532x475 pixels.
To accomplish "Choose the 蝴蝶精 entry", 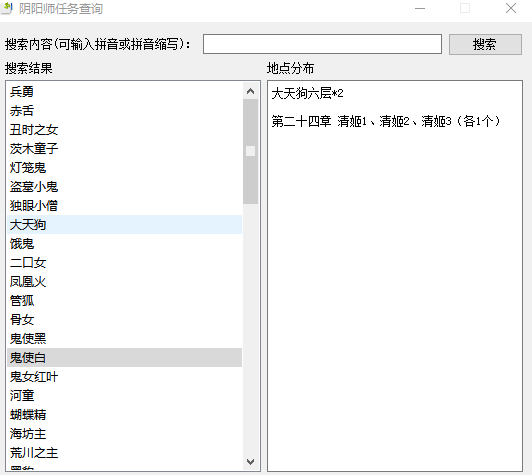I will click(125, 415).
